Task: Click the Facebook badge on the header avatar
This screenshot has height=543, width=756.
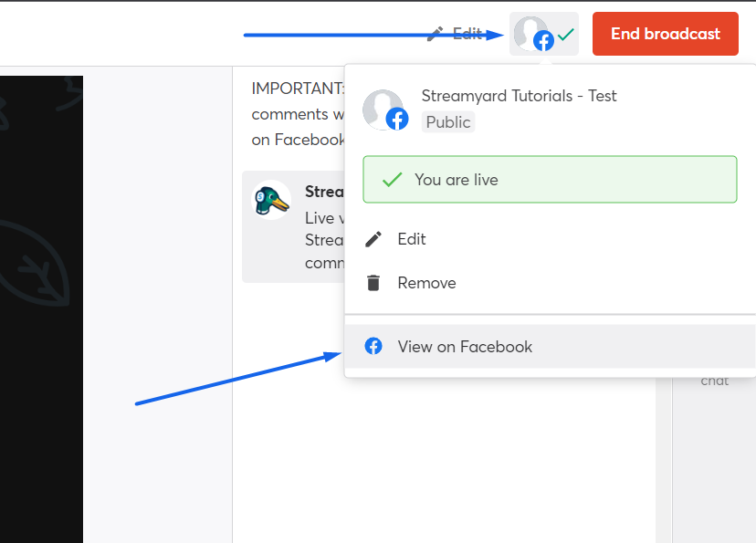Action: (x=543, y=41)
